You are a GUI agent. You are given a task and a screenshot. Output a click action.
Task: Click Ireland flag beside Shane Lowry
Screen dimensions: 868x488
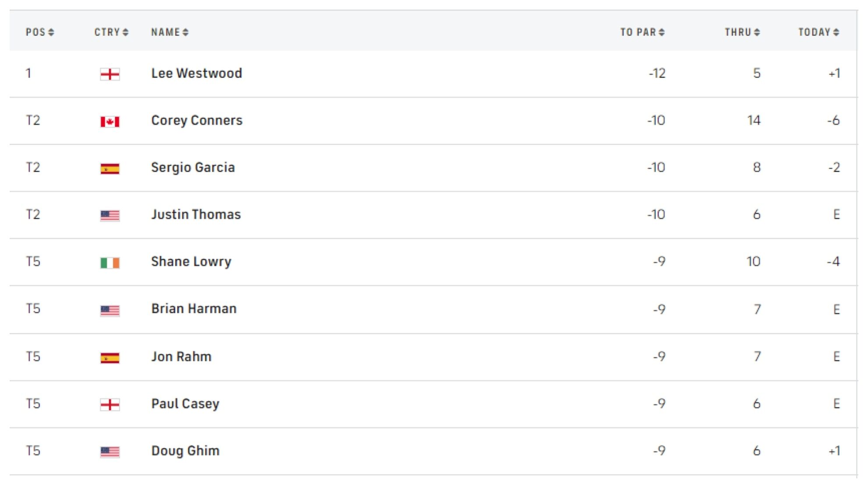click(110, 262)
